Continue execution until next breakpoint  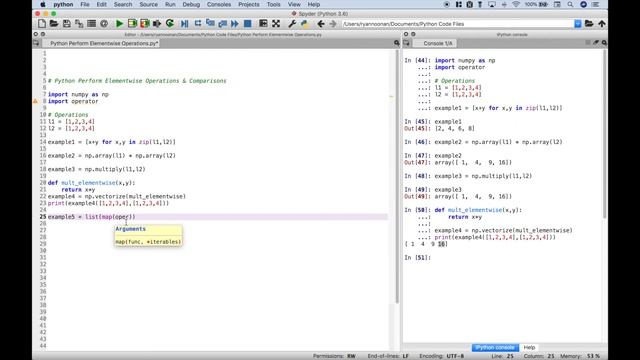coord(235,24)
